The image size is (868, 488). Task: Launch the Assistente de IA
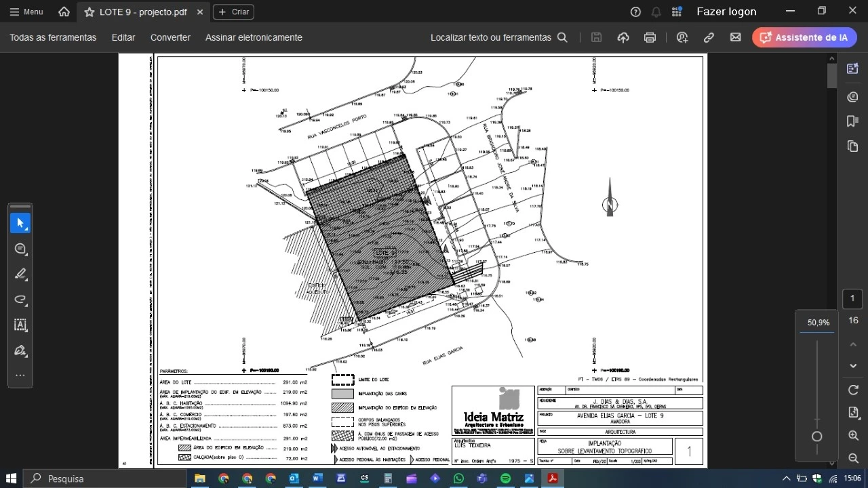[804, 37]
